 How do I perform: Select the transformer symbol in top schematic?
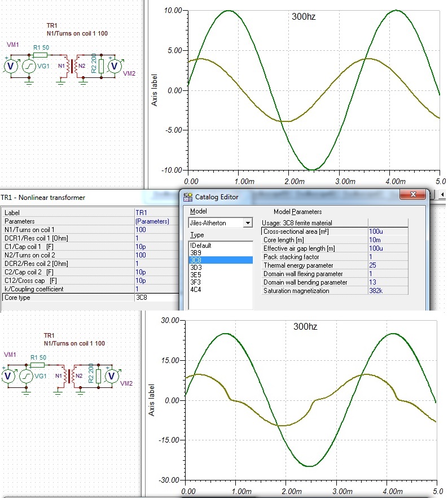point(72,67)
